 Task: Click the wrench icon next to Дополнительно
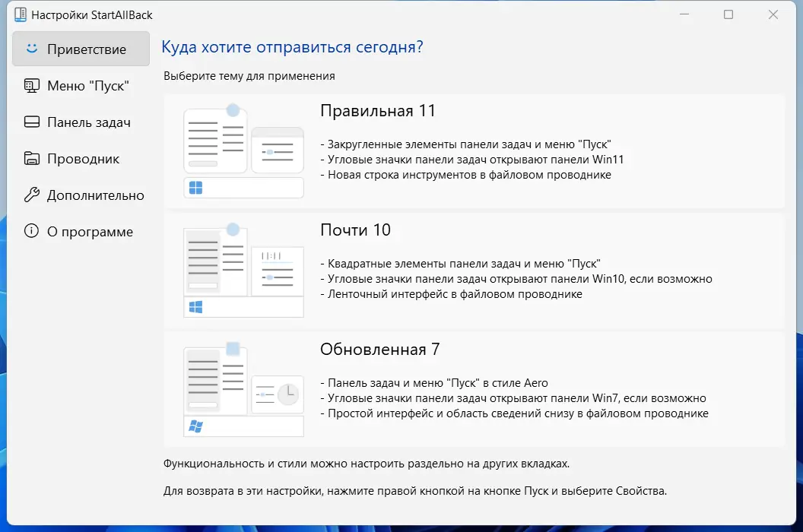tap(31, 195)
